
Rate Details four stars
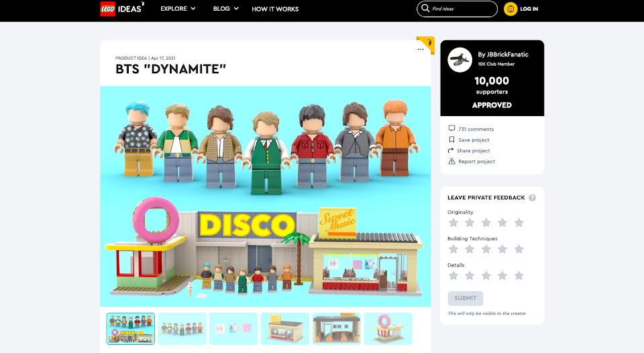point(502,275)
